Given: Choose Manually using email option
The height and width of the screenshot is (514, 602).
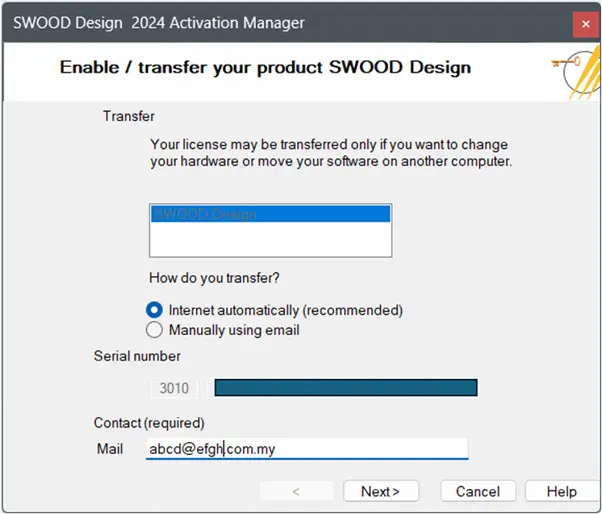Looking at the screenshot, I should [154, 329].
